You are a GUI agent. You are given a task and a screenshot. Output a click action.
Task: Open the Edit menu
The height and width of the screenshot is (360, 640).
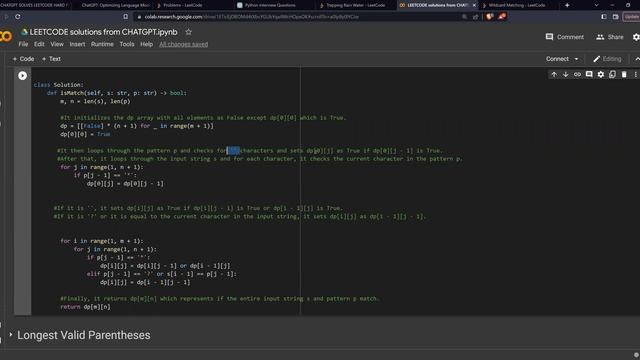coord(39,44)
